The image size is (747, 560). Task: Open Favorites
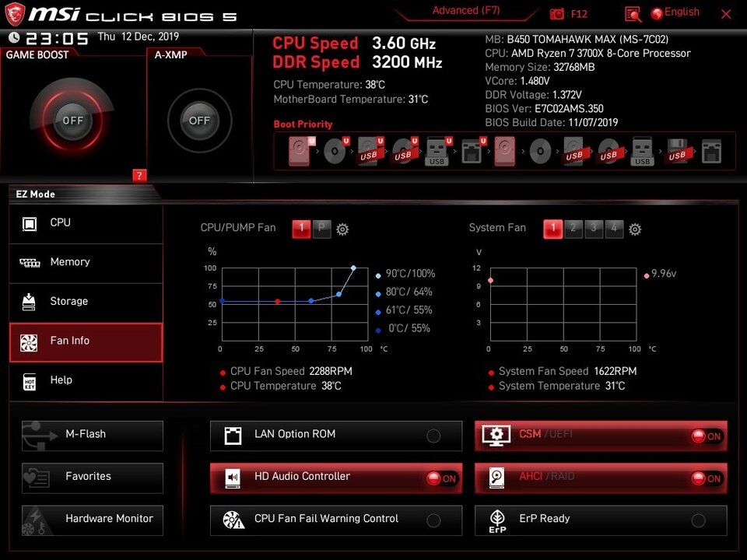click(x=93, y=478)
